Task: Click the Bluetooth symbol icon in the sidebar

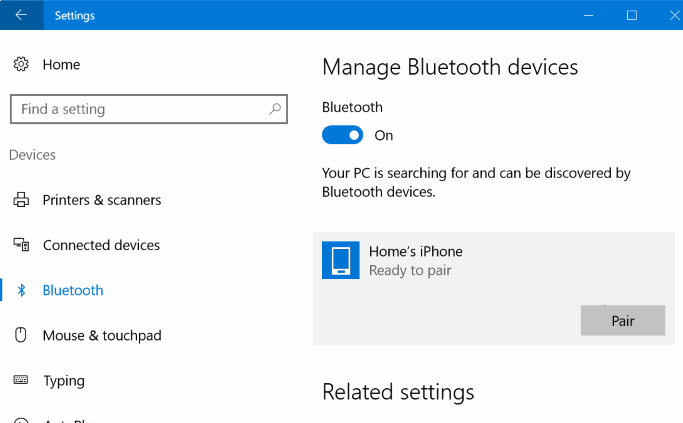Action: coord(21,291)
